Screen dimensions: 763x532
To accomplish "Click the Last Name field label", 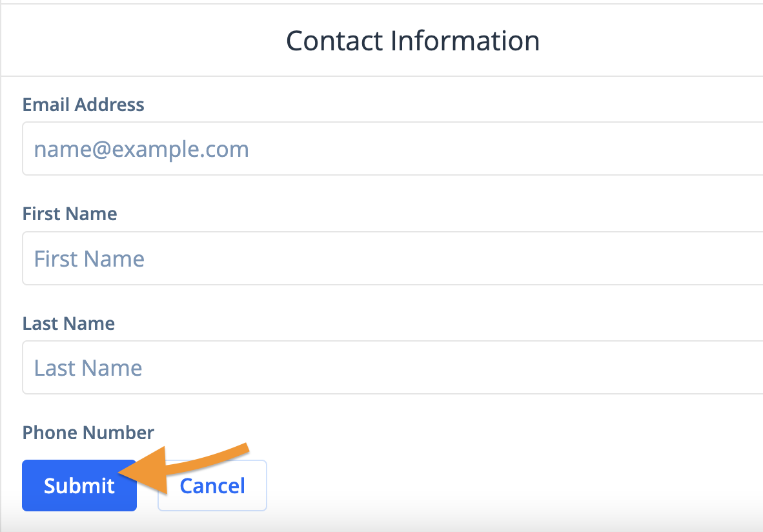I will (x=68, y=323).
